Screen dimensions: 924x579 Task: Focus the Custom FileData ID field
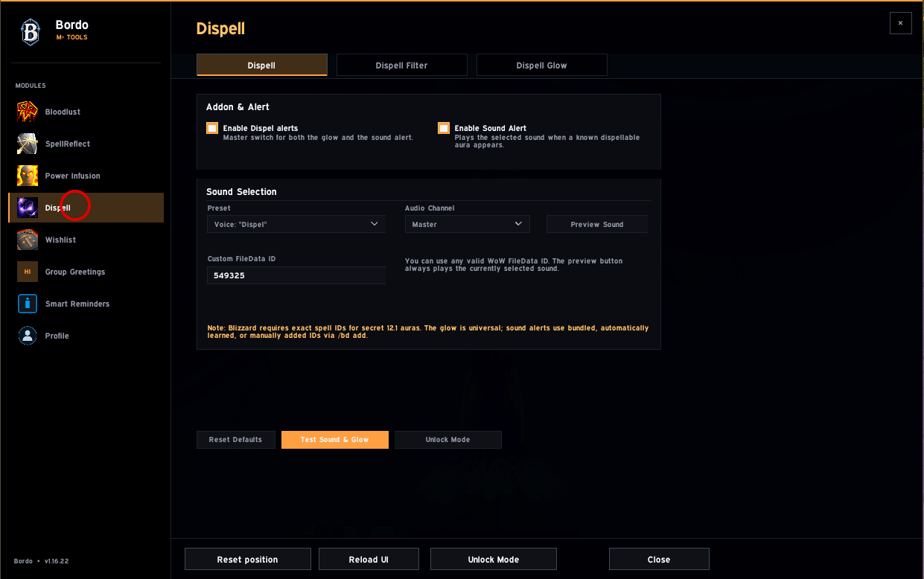(x=296, y=275)
